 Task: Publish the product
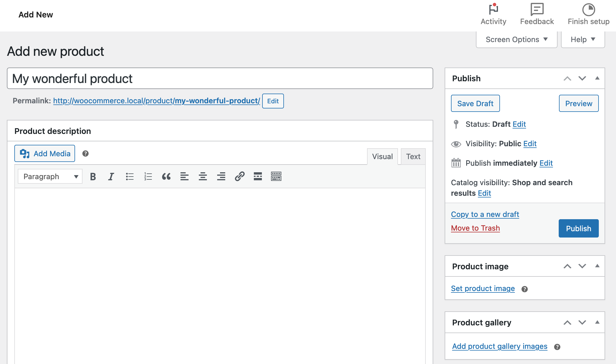[578, 228]
